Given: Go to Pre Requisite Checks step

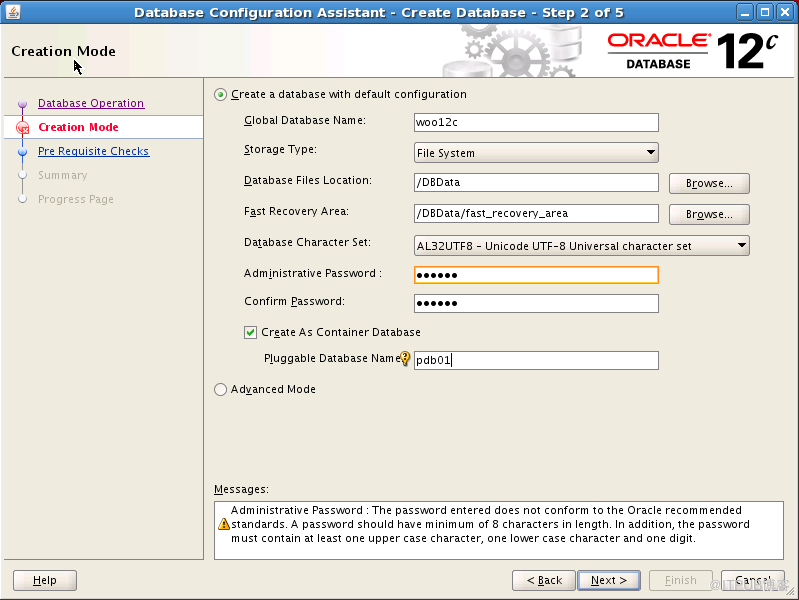Looking at the screenshot, I should point(94,151).
